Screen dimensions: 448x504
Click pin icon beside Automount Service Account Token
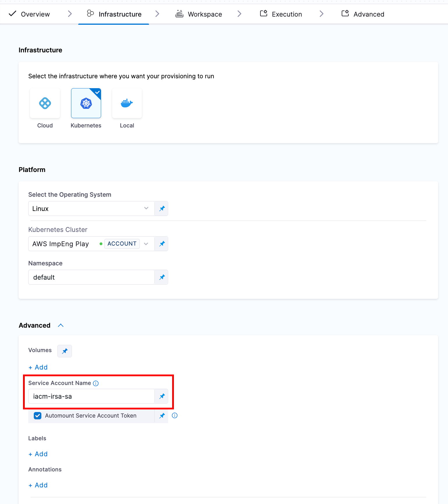coord(162,416)
